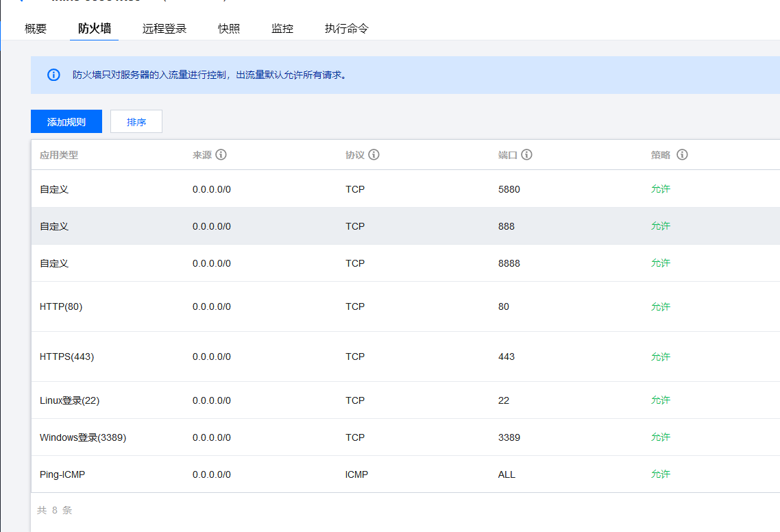
Task: Click 允许 policy in Linux登录(22) row
Action: pyautogui.click(x=661, y=400)
